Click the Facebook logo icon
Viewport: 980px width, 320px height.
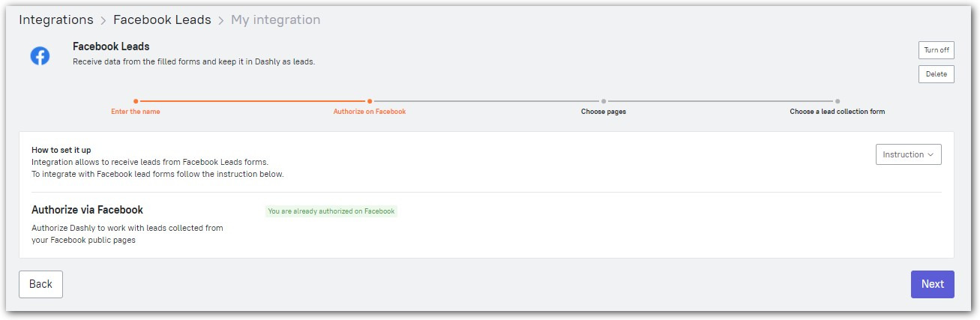(x=40, y=55)
